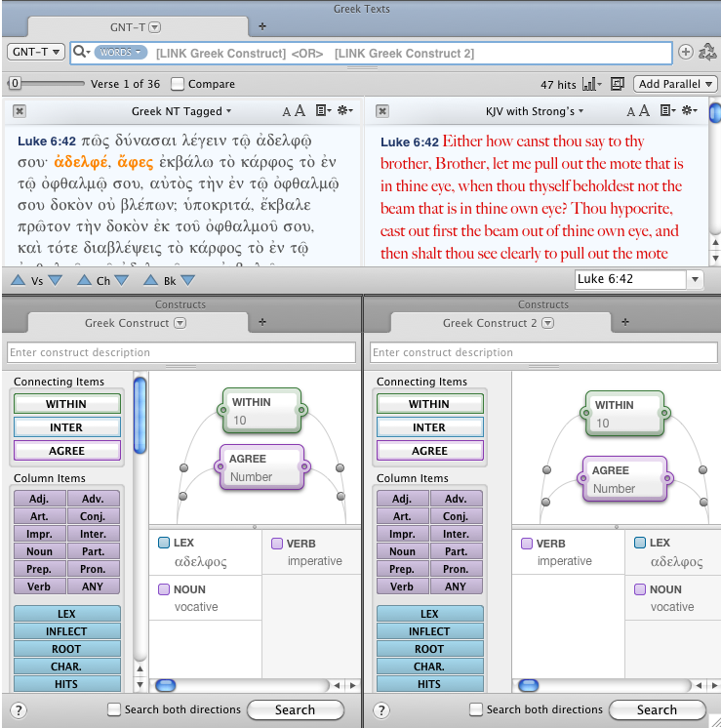The height and width of the screenshot is (728, 721).
Task: Check Search both directions in Greek Construct
Action: point(114,709)
